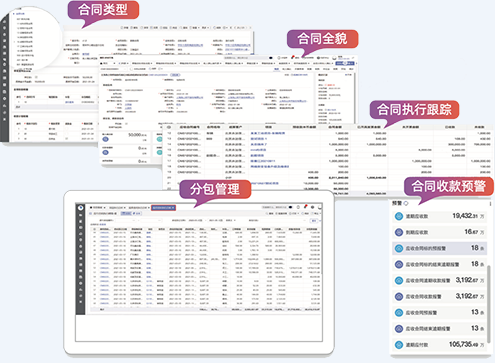495x363 pixels.
Task: Switch to the red-outlined blue tab in 分包管理 window
Action: click(x=164, y=208)
